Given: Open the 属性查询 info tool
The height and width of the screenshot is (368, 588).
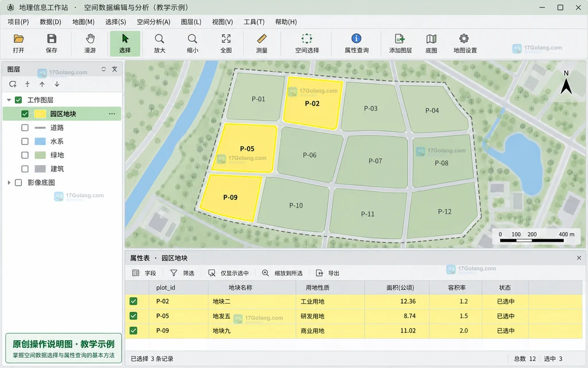Looking at the screenshot, I should (x=356, y=44).
